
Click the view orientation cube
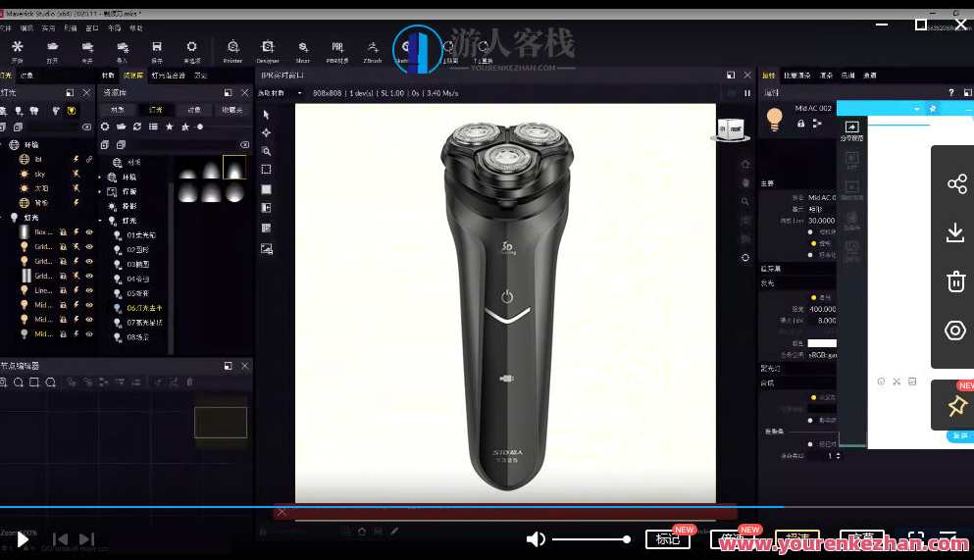tap(731, 129)
